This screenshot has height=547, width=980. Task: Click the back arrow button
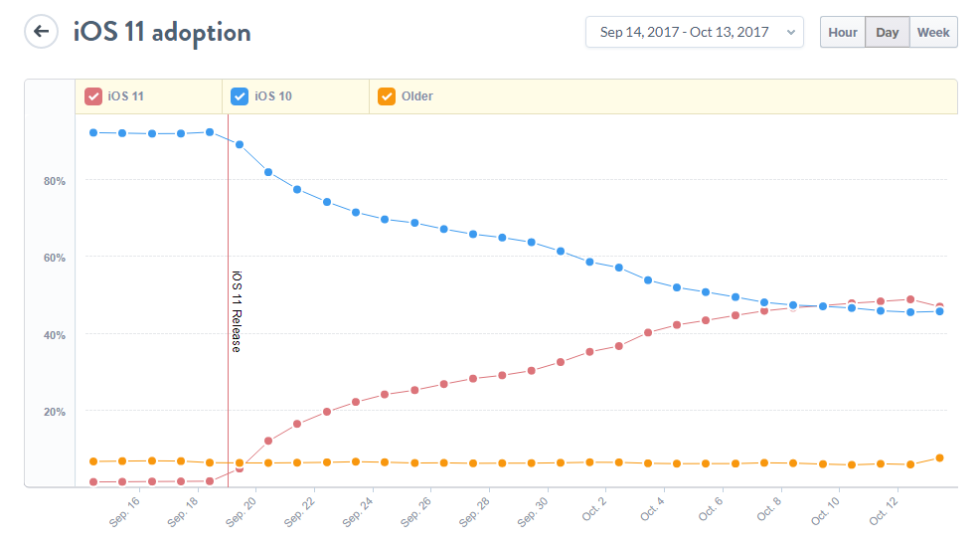pyautogui.click(x=41, y=32)
